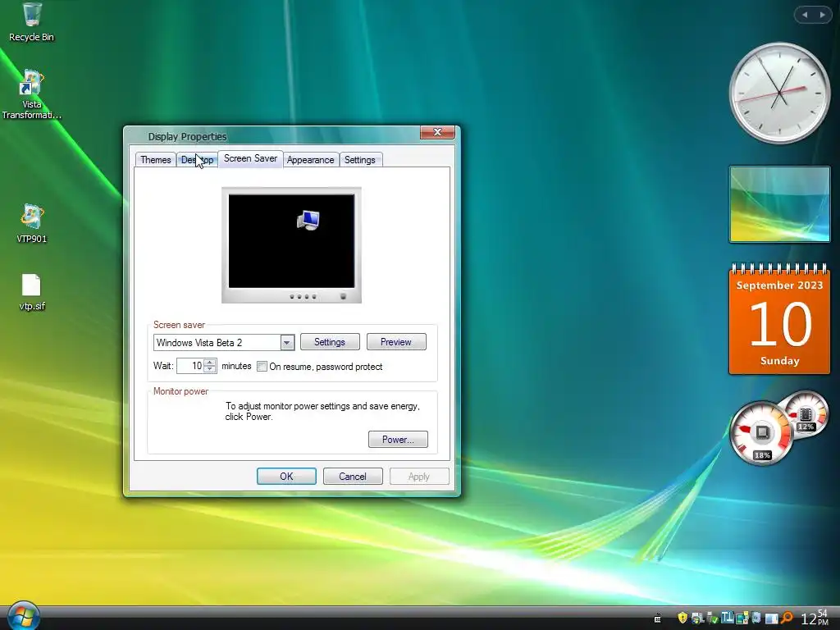This screenshot has width=840, height=630.
Task: Switch to the Desktop tab
Action: coord(197,160)
